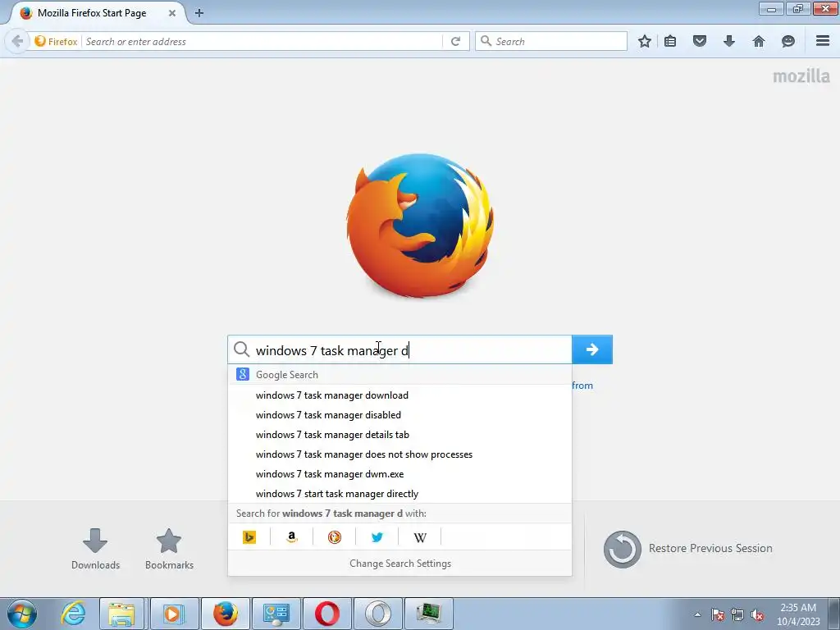
Task: Click Restore Previous Session
Action: point(688,549)
